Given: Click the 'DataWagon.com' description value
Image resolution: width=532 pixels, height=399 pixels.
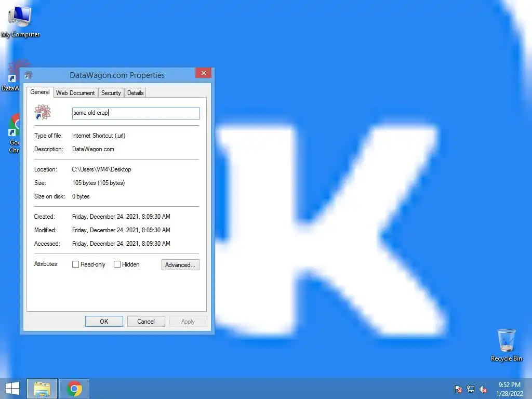Looking at the screenshot, I should (93, 149).
